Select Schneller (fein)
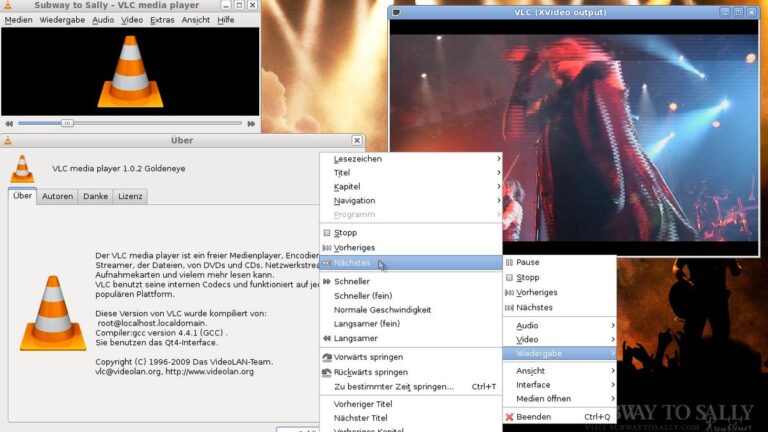768x432 pixels. (411, 296)
